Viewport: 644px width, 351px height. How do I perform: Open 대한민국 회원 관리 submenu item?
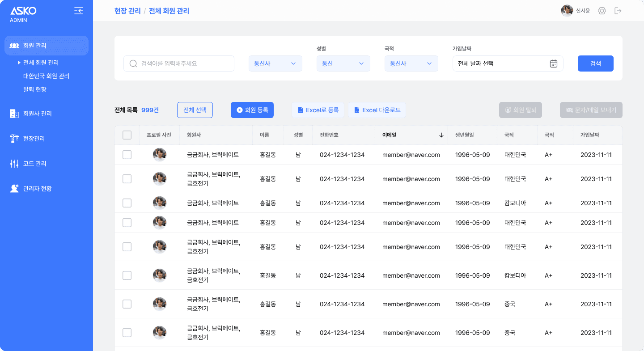click(x=47, y=76)
